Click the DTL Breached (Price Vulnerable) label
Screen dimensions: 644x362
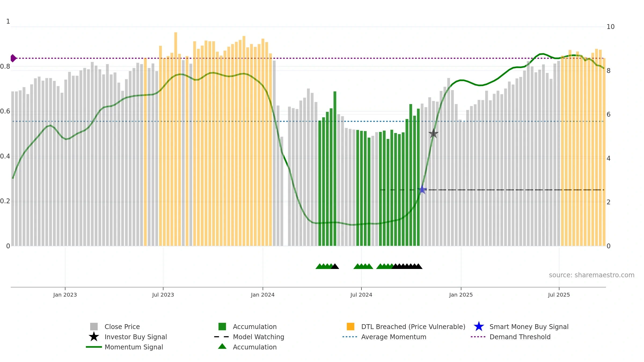point(413,327)
